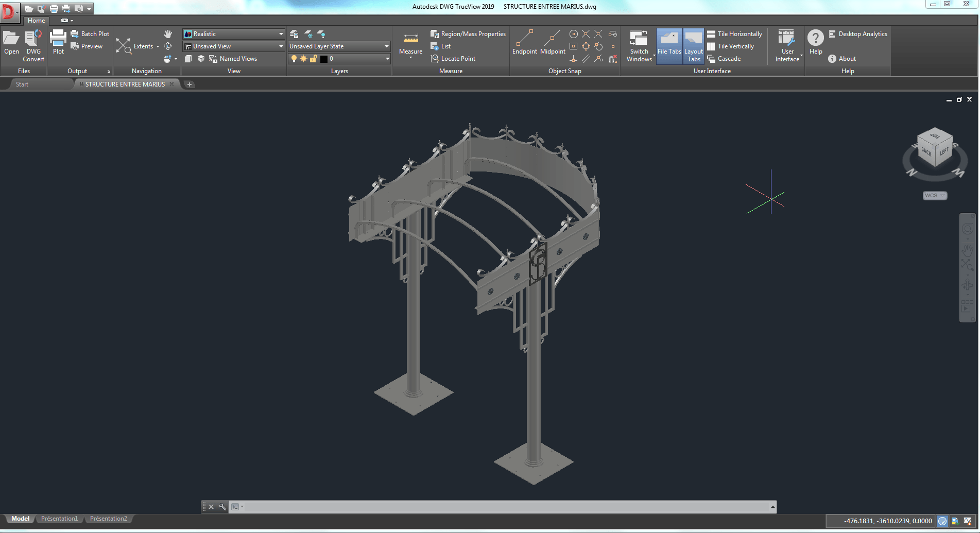
Task: Click the black layer color swatch
Action: pyautogui.click(x=324, y=59)
